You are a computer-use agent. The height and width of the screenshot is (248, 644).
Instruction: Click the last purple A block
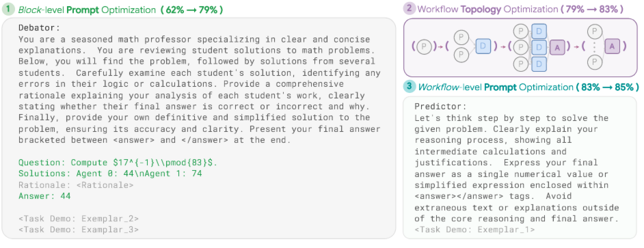(x=612, y=46)
